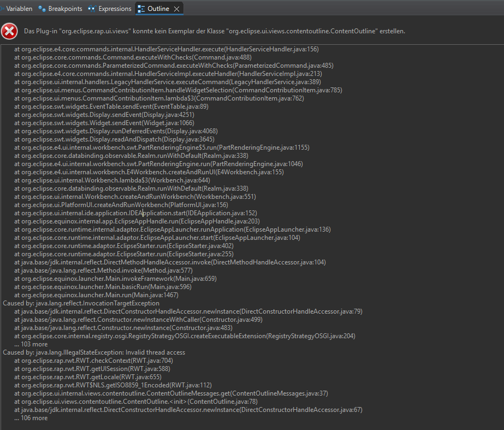504x430 pixels.
Task: Click the RWT$NLS.getISO8859_1Encoded line
Action: point(113,385)
